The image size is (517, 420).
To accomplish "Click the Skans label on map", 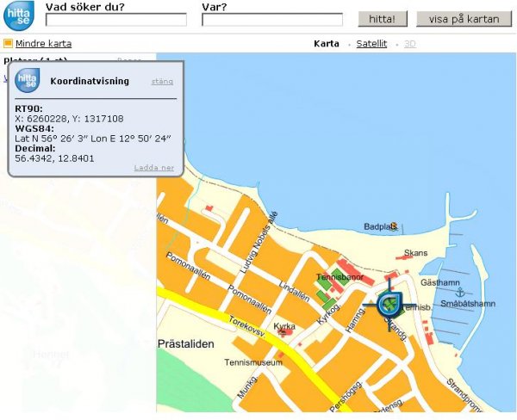I will (x=416, y=253).
